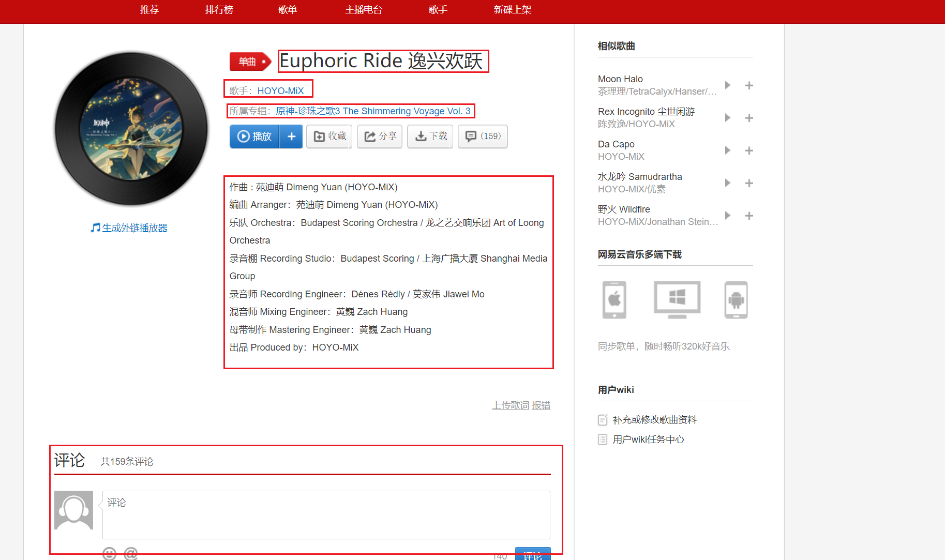Open the 推荐 tab
The image size is (945, 560).
149,10
